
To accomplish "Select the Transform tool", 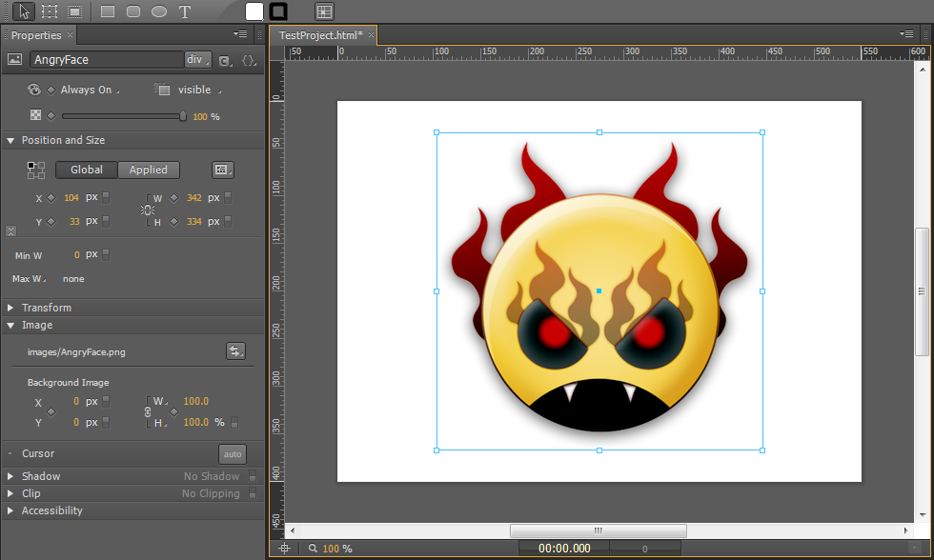I will (x=50, y=11).
